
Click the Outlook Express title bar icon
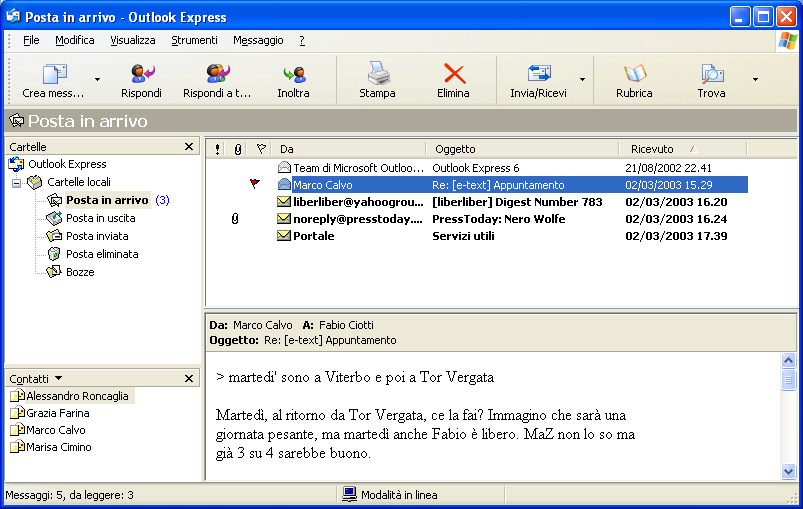13,16
